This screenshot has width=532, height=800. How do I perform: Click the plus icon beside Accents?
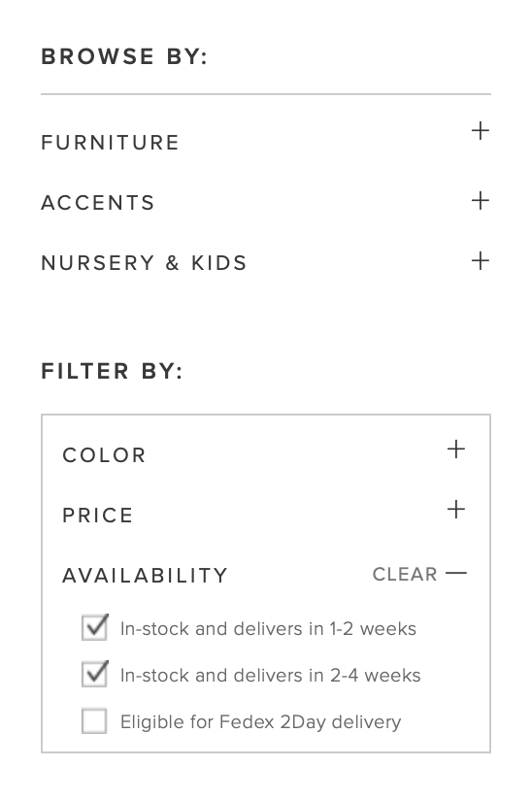coord(480,201)
